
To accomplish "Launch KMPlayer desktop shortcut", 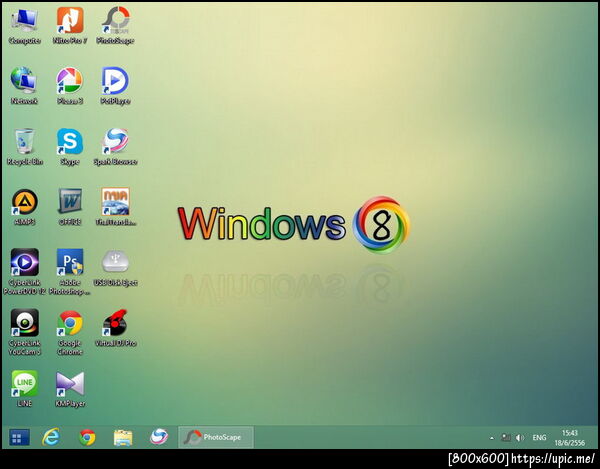I will click(x=70, y=388).
